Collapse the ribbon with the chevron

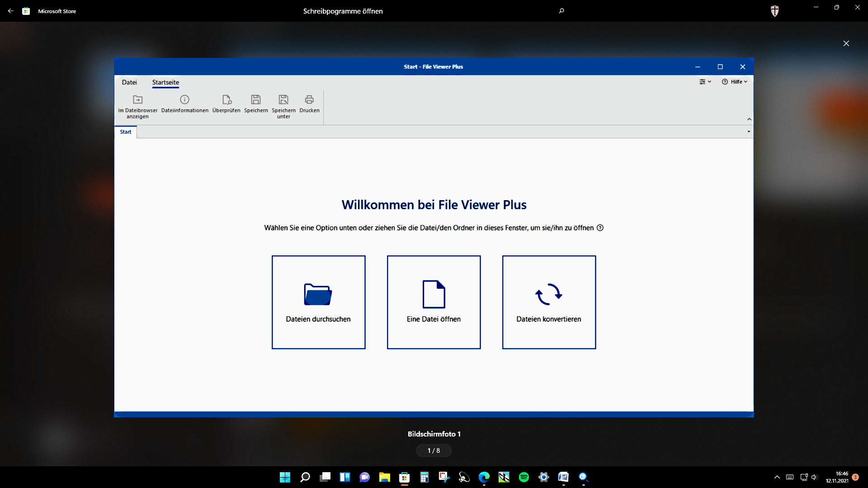point(749,119)
